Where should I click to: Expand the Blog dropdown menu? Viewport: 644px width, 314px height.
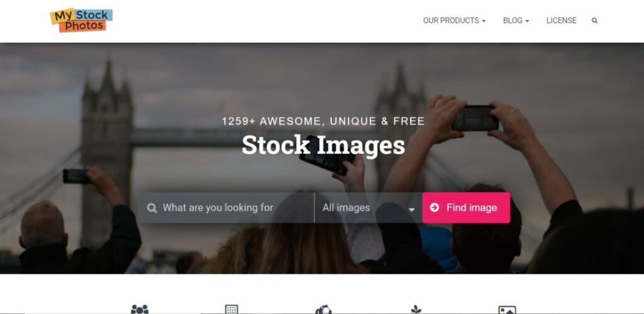(x=516, y=21)
